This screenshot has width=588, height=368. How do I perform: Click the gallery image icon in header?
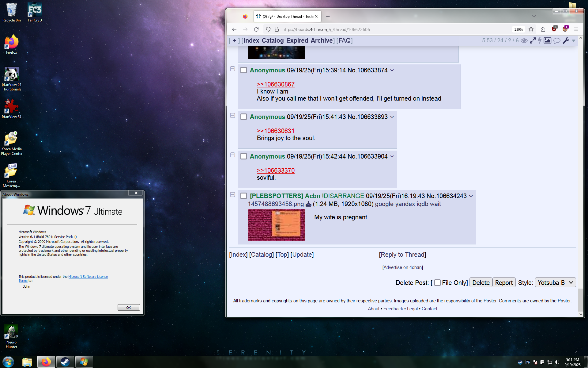pyautogui.click(x=547, y=40)
